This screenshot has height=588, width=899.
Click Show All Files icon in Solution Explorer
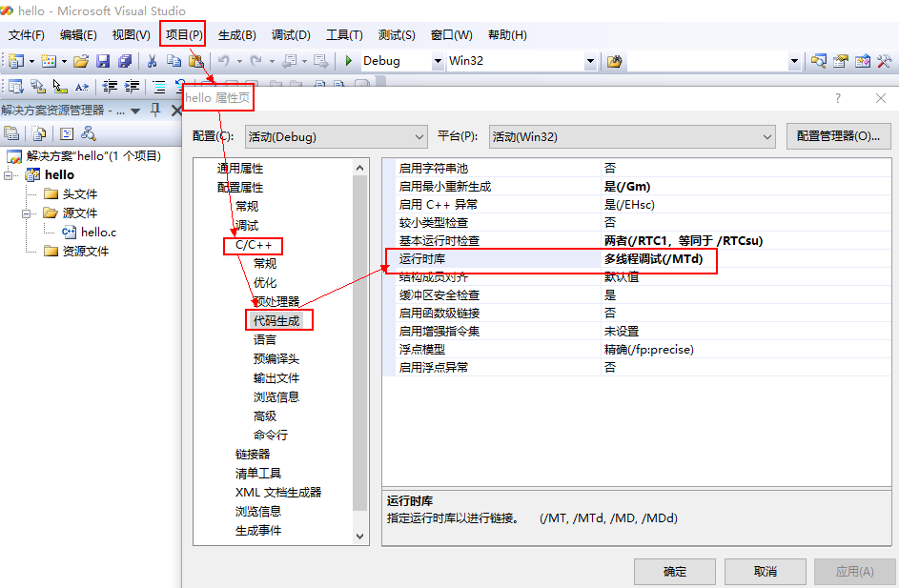click(x=39, y=133)
